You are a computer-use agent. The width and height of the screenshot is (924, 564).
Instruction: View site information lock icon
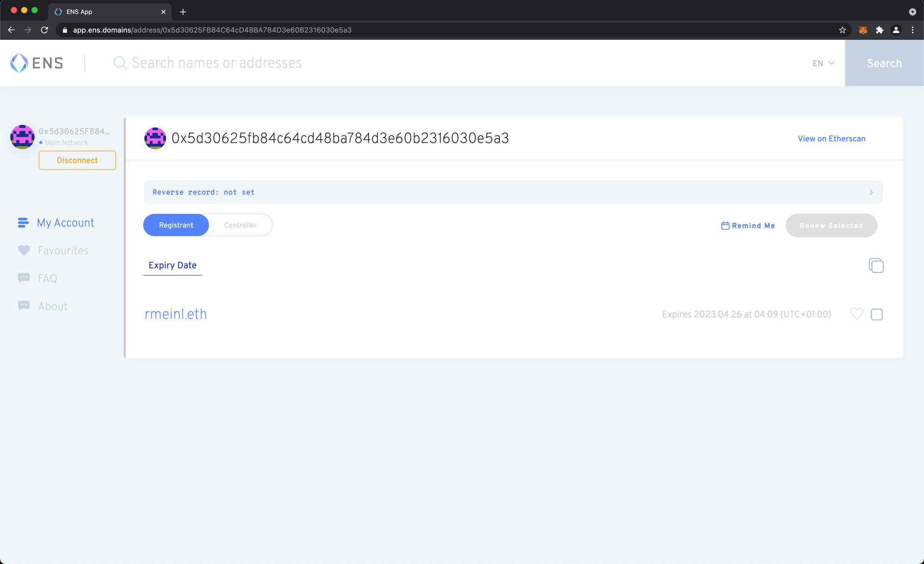point(65,30)
